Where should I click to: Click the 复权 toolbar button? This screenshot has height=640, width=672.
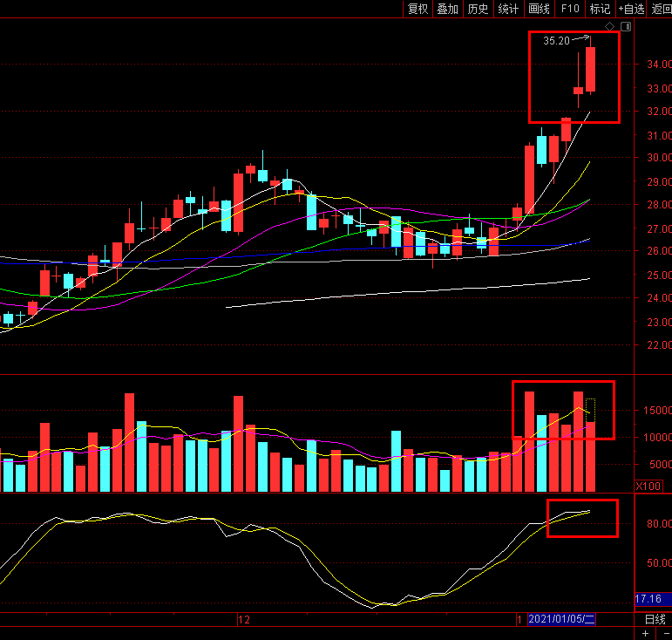417,9
